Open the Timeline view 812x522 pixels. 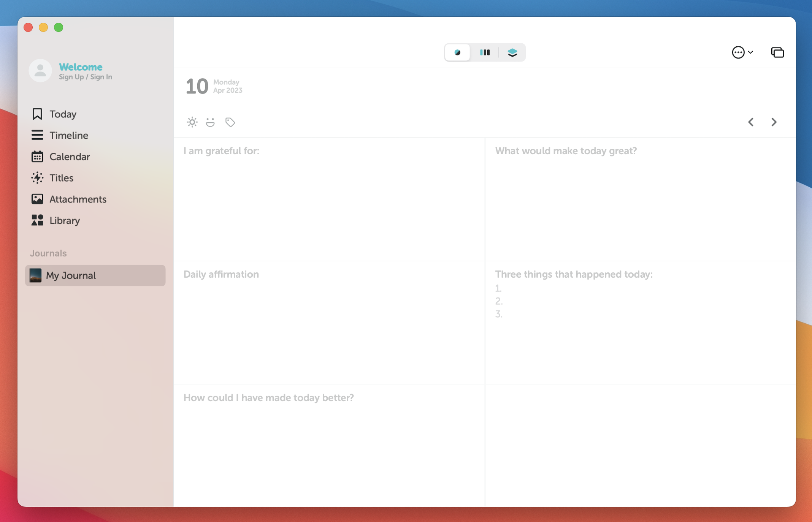pos(69,135)
